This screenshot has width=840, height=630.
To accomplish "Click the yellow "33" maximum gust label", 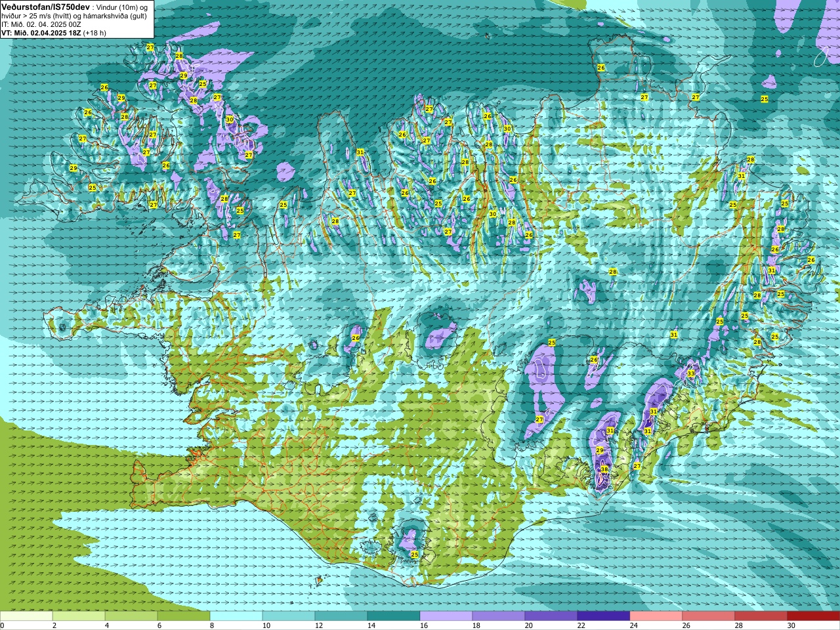I will coord(691,373).
